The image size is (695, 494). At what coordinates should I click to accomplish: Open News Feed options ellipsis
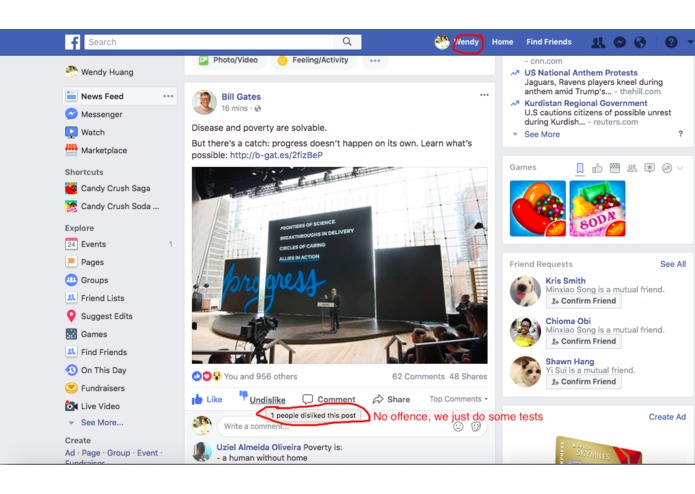(168, 96)
